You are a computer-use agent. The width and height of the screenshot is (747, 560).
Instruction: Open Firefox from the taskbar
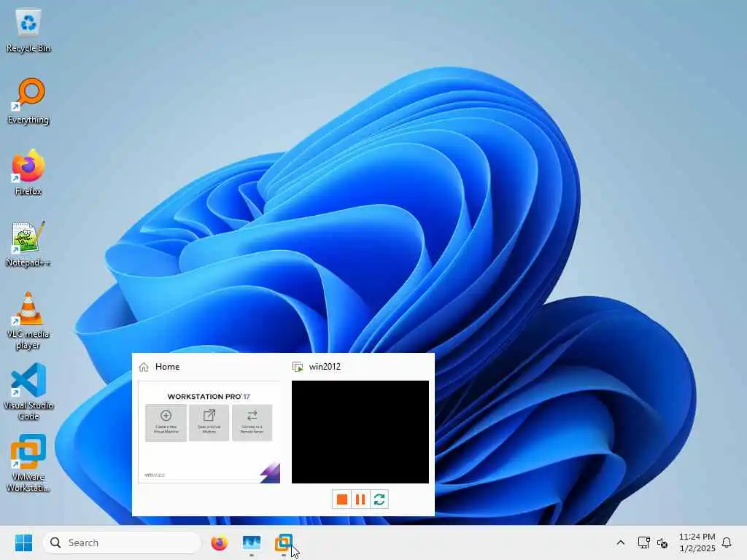219,542
